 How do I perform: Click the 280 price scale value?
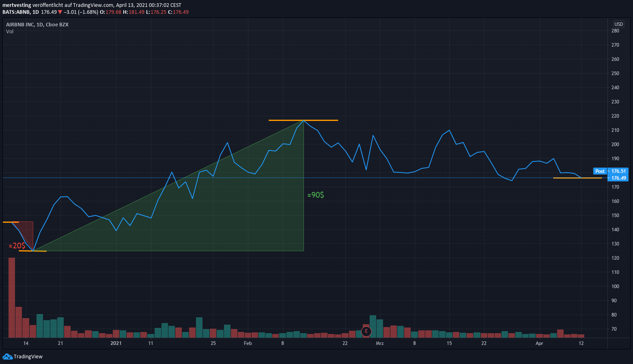tap(615, 31)
